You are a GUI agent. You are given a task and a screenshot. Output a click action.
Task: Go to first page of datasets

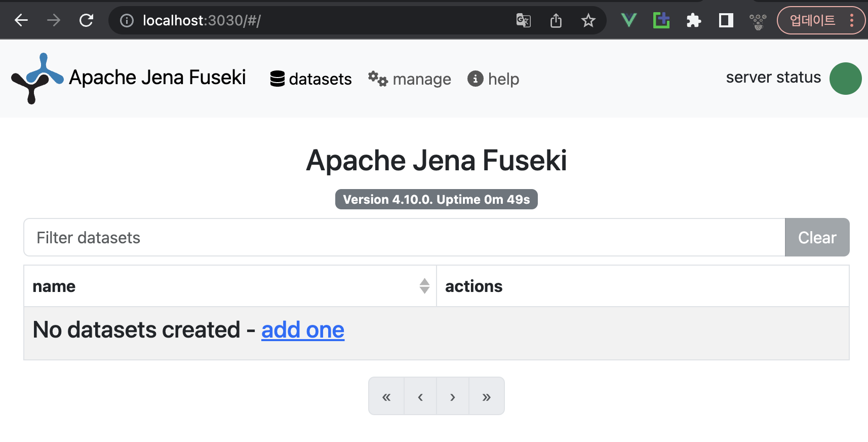coord(386,396)
